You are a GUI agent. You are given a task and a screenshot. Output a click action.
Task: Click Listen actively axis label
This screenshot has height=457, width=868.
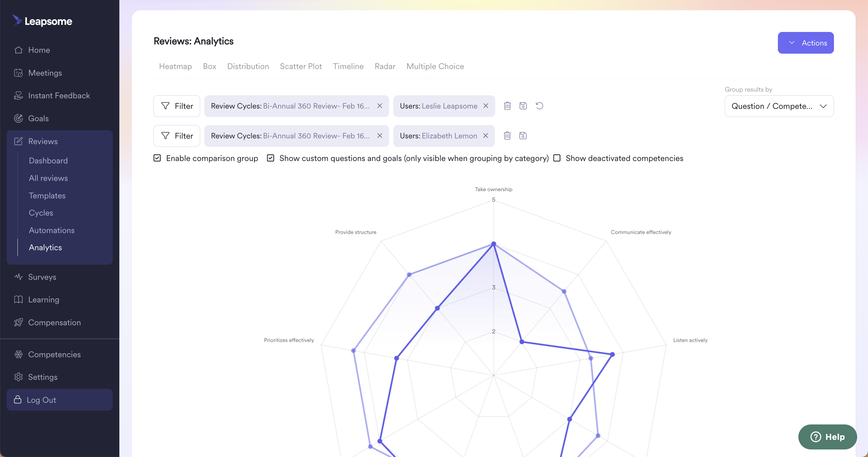(690, 340)
